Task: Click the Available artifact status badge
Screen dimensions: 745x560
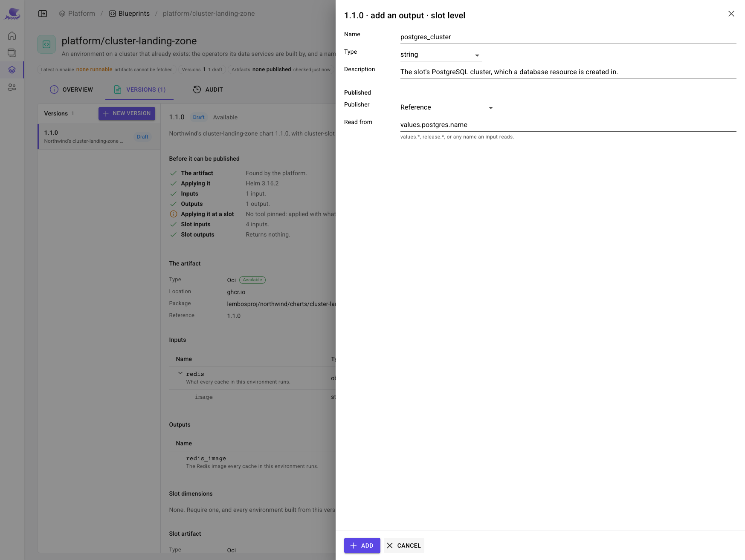Action: pyautogui.click(x=252, y=280)
